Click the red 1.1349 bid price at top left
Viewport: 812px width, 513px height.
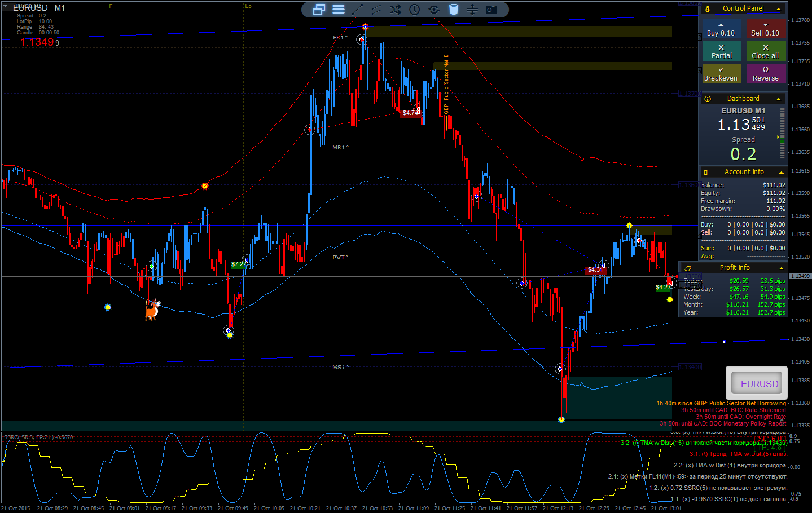pyautogui.click(x=37, y=42)
